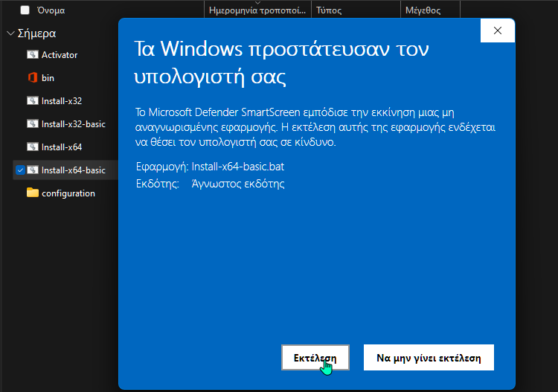Tick the select-all checkbox beside Όνομα
Viewport: 558px width, 392px height.
(25, 10)
